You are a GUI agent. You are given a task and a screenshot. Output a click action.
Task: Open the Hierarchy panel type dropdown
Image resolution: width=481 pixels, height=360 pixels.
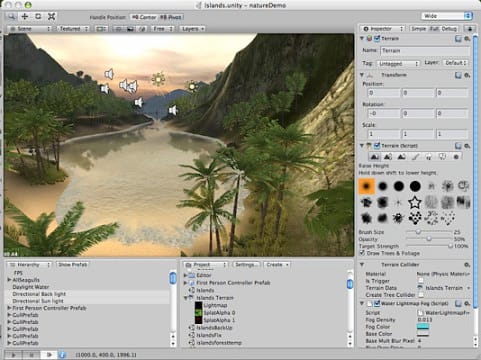(x=30, y=265)
